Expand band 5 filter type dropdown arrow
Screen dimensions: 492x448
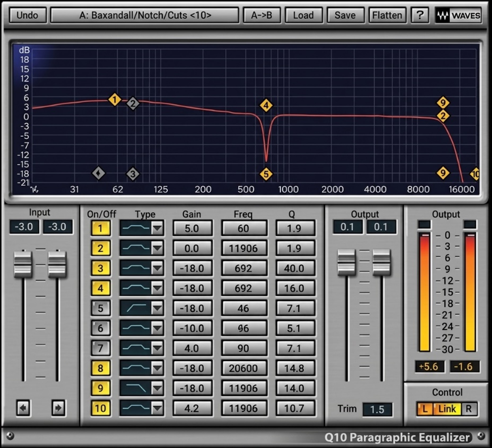click(157, 308)
